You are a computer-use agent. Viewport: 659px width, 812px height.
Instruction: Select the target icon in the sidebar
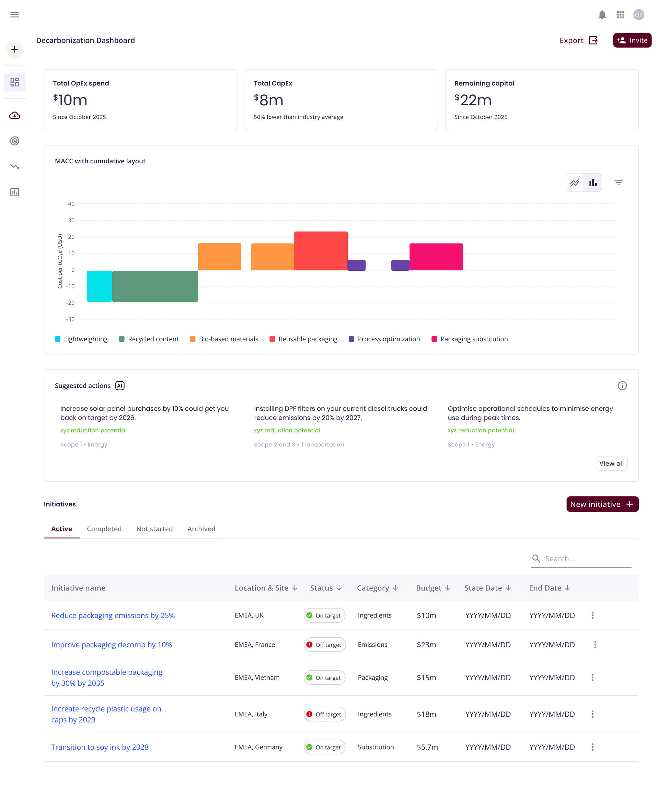(14, 141)
